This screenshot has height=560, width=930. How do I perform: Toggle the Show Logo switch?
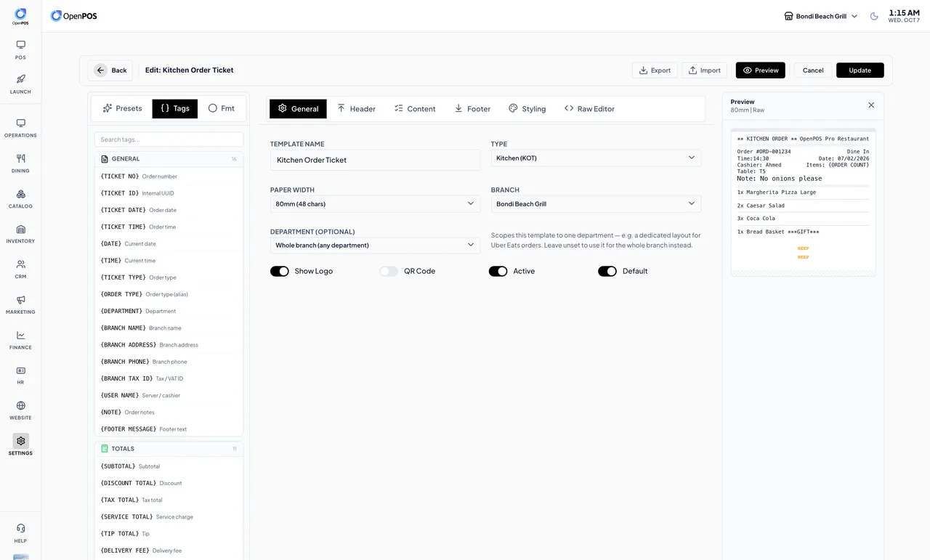pyautogui.click(x=280, y=271)
